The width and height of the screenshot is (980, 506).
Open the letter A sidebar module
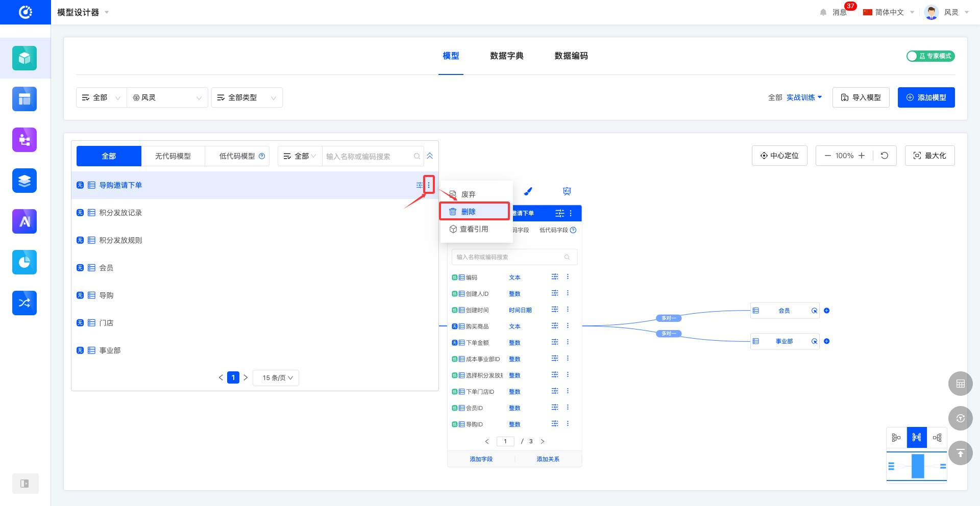[24, 221]
